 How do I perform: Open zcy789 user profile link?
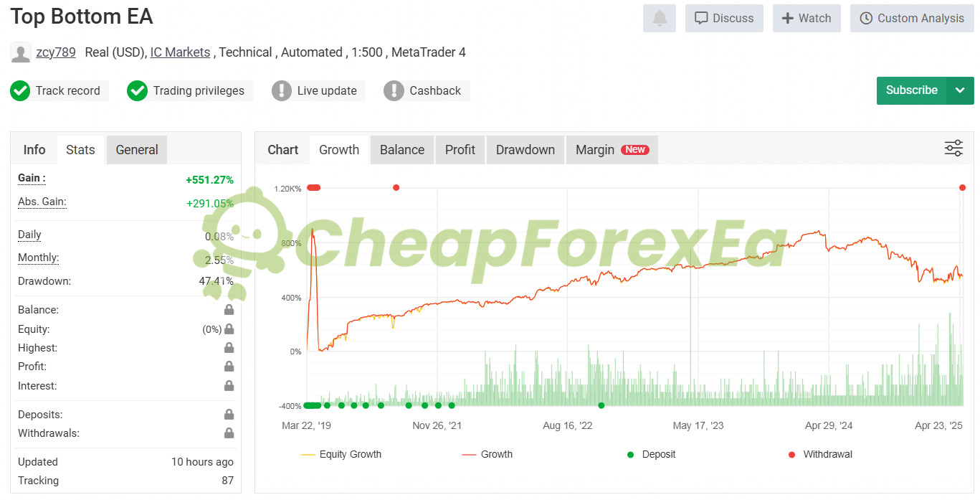click(x=56, y=52)
